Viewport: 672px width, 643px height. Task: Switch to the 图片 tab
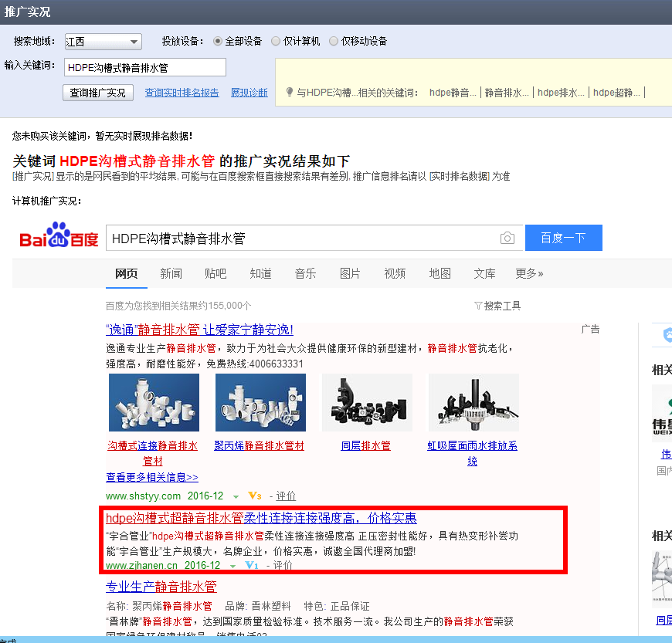[350, 273]
